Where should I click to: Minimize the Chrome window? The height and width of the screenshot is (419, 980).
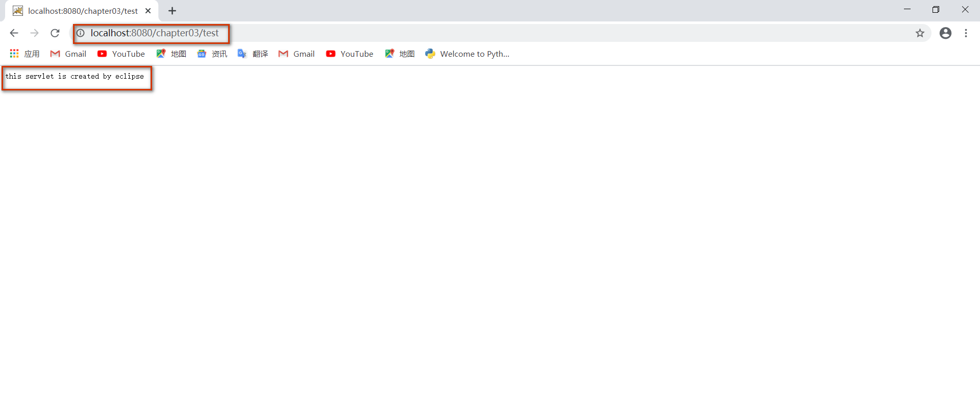907,10
